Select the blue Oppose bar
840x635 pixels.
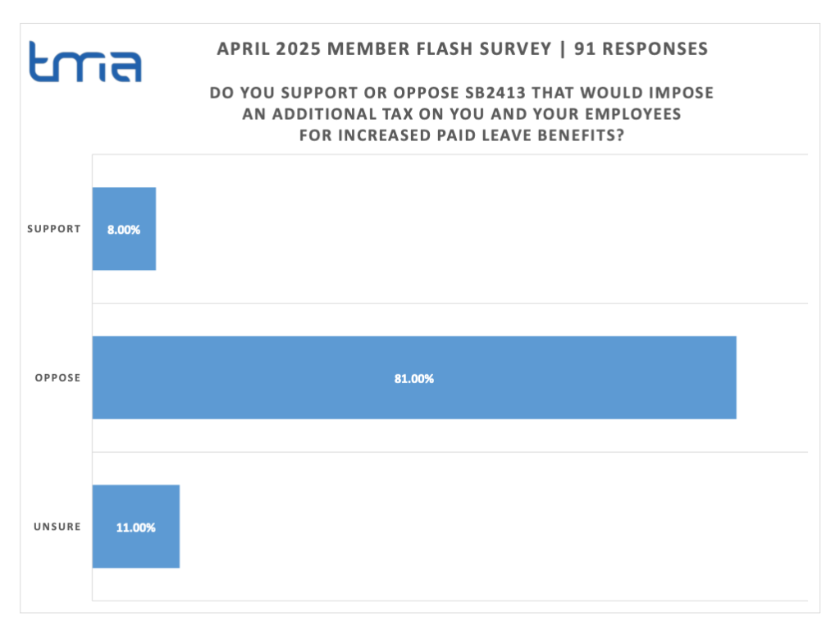414,377
